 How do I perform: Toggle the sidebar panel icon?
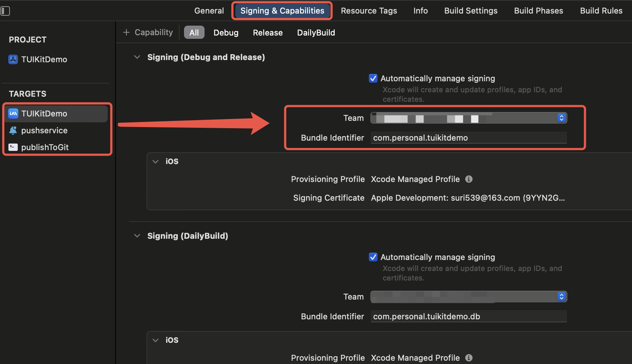[x=5, y=11]
